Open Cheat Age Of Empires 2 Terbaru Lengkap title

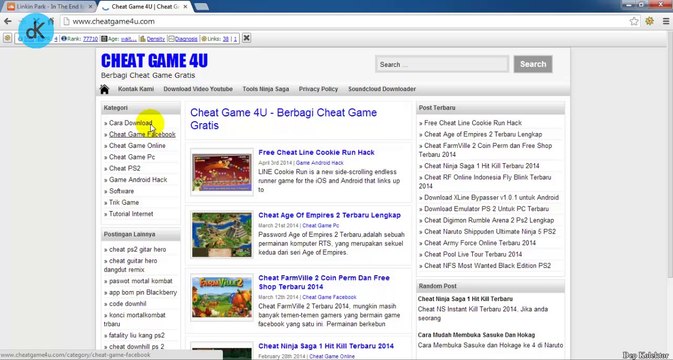coord(330,215)
